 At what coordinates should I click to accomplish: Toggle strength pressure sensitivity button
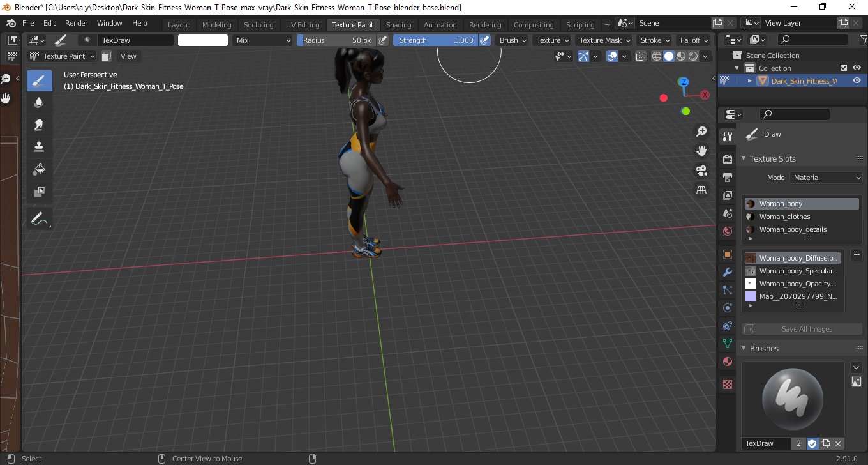coord(485,40)
